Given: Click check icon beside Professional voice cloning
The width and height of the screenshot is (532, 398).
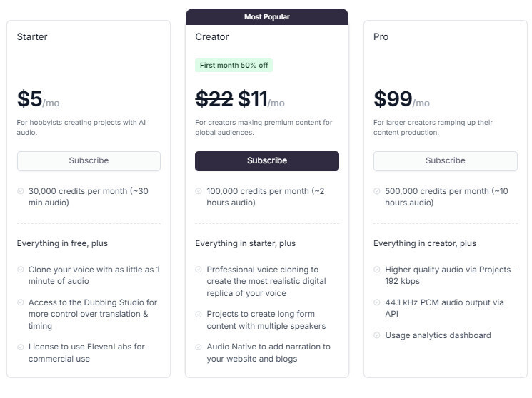Looking at the screenshot, I should pyautogui.click(x=199, y=270).
